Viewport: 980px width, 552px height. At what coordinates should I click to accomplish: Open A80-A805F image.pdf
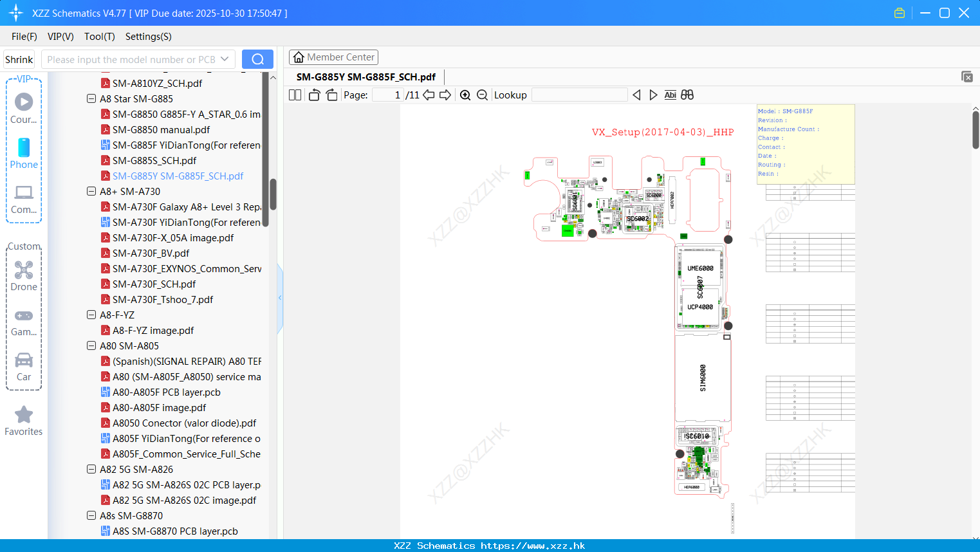click(x=153, y=408)
